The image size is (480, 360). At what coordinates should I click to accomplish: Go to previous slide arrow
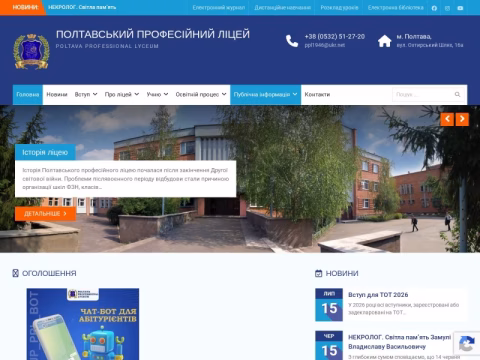tap(447, 119)
